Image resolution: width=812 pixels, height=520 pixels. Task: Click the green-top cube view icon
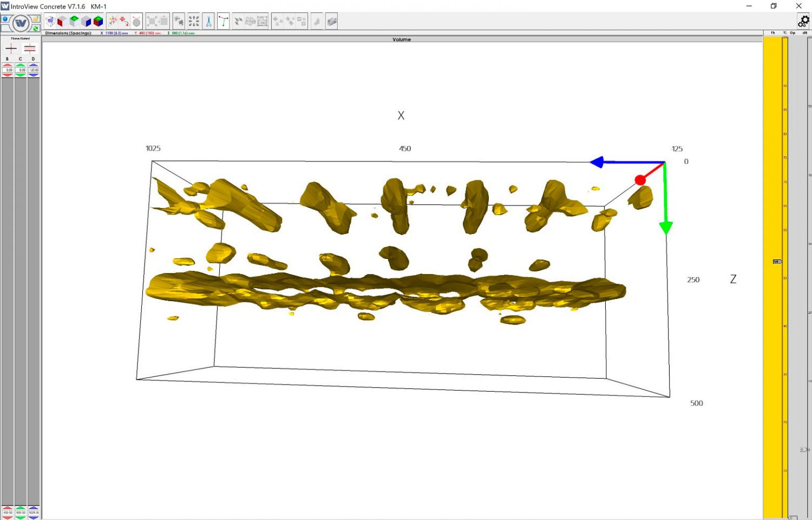pos(74,22)
